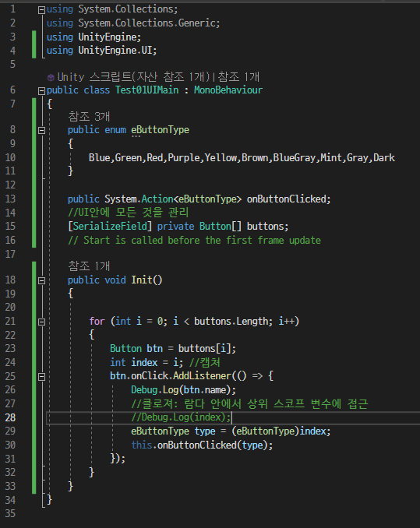Click the MonoBehaviour base class name
This screenshot has width=420, height=528.
[x=228, y=90]
